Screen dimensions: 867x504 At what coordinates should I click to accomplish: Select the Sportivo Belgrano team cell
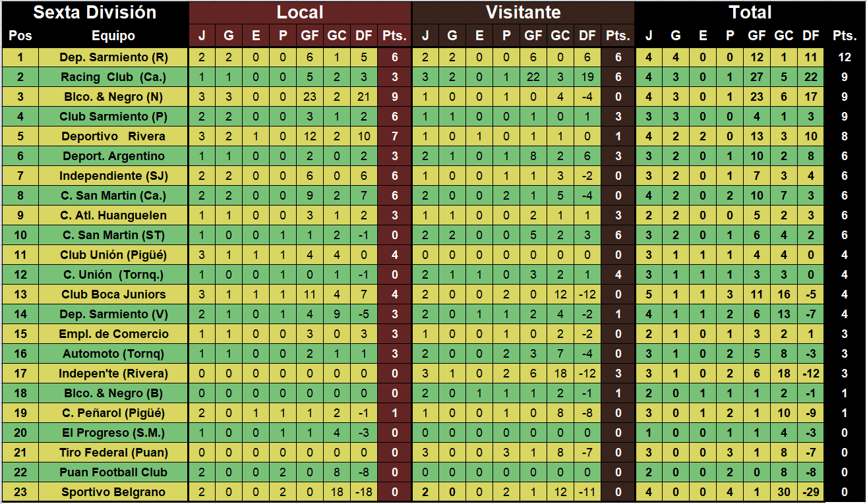pos(113,492)
